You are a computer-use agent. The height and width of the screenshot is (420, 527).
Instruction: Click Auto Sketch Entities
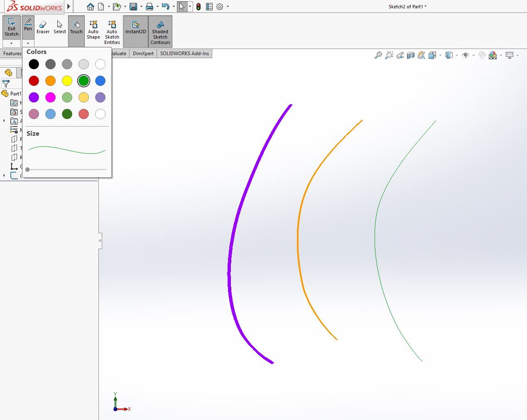pos(112,32)
